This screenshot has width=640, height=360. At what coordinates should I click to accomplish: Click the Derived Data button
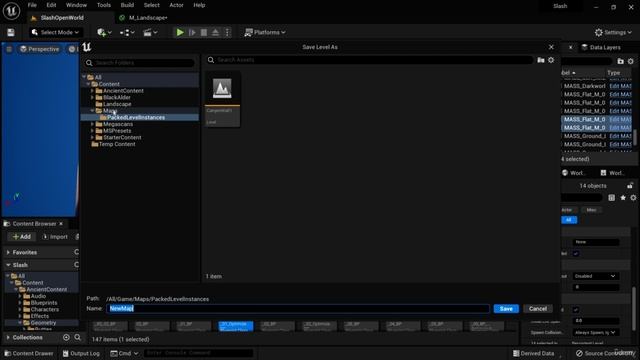coord(533,353)
